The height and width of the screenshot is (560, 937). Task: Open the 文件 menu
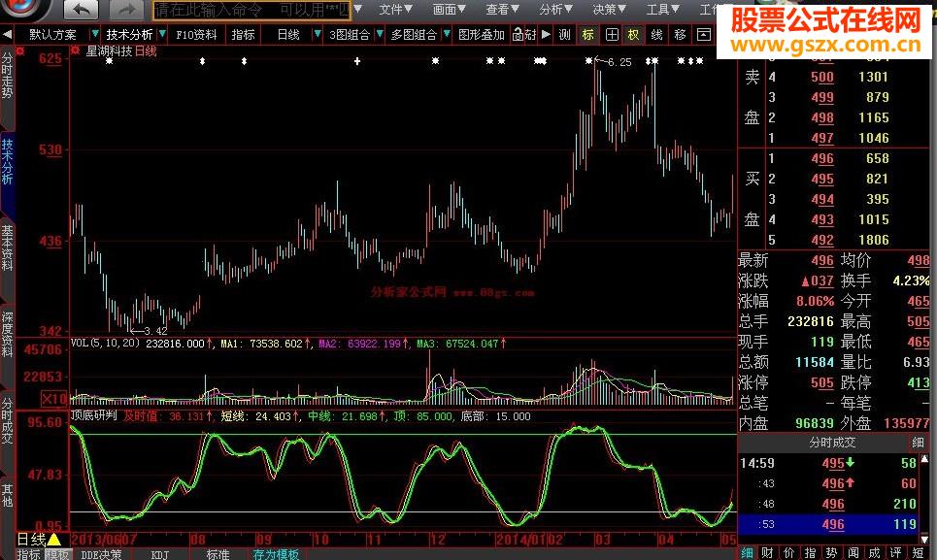[395, 10]
